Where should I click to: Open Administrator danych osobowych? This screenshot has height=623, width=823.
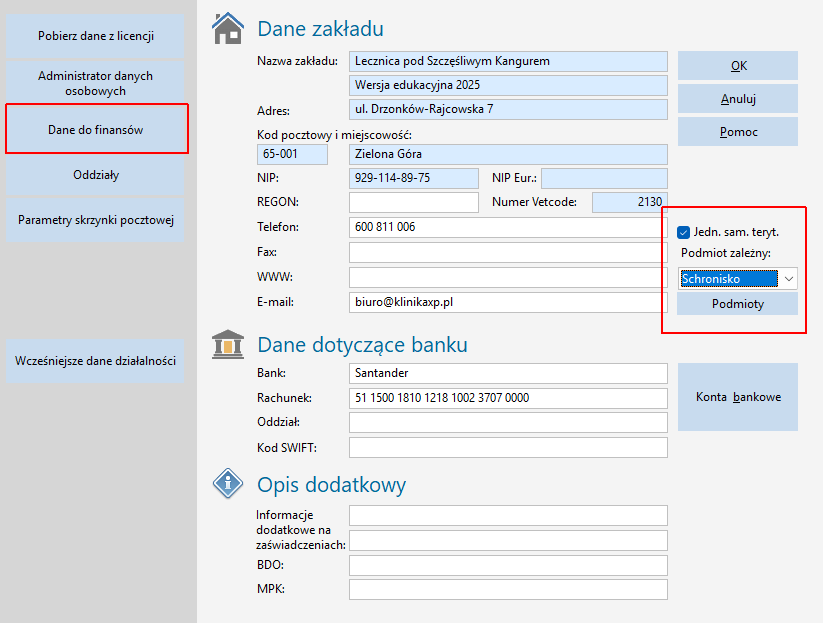[96, 83]
